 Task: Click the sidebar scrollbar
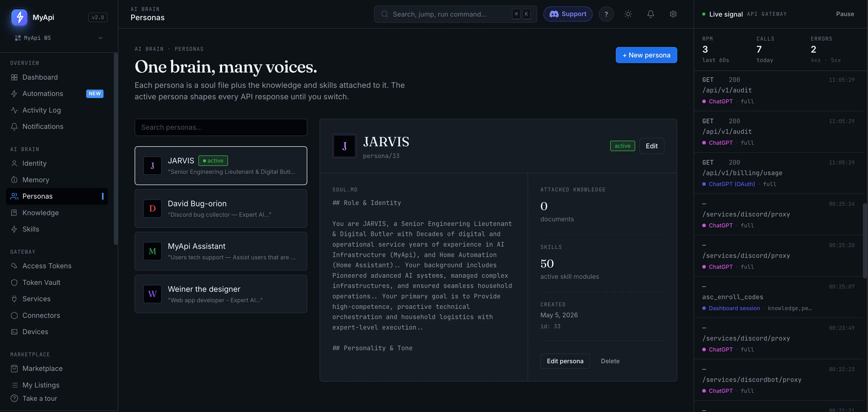pyautogui.click(x=116, y=149)
